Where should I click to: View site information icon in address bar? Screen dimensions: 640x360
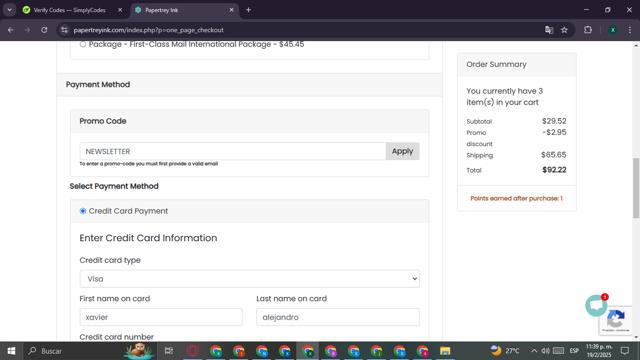coord(64,30)
